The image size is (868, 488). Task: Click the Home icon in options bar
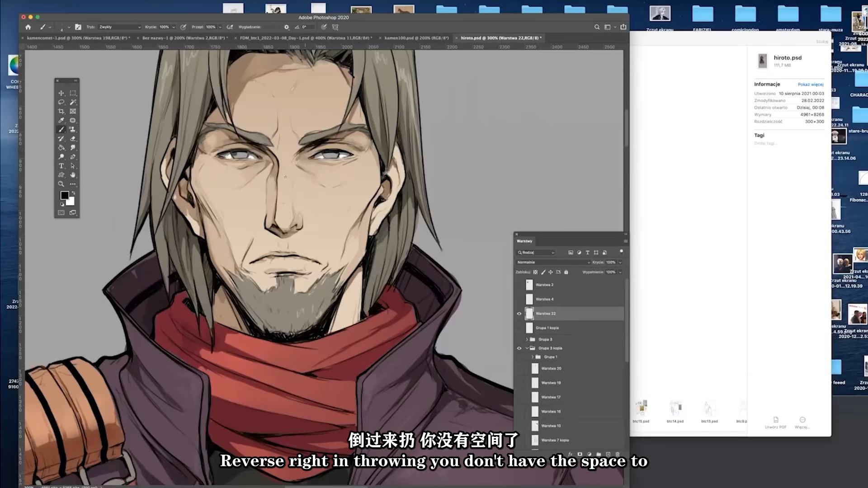click(28, 27)
